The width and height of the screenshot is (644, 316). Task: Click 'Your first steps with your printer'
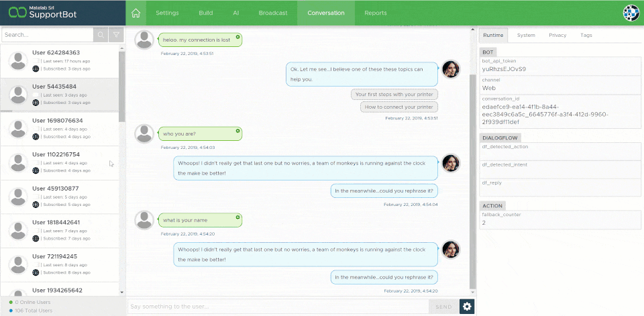point(394,95)
